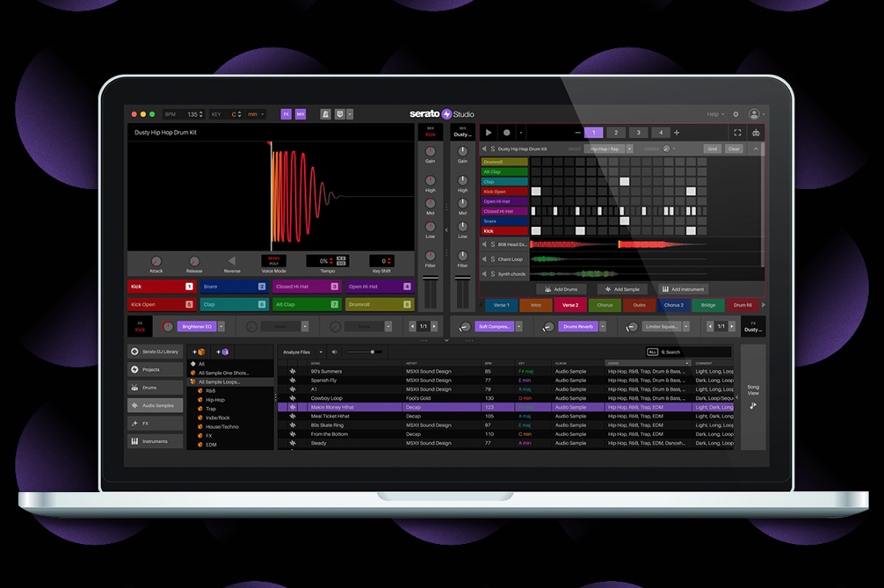This screenshot has width=884, height=588.
Task: Open the FX browser panel
Action: pyautogui.click(x=156, y=424)
